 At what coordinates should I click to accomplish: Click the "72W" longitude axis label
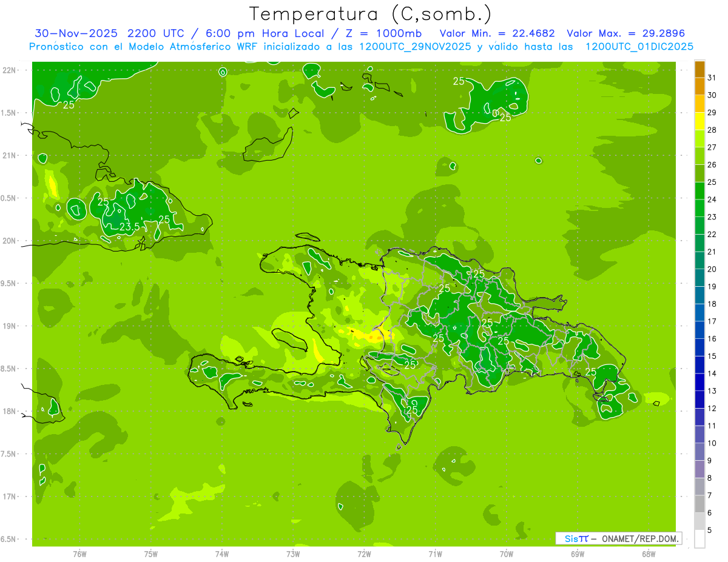coord(364,554)
